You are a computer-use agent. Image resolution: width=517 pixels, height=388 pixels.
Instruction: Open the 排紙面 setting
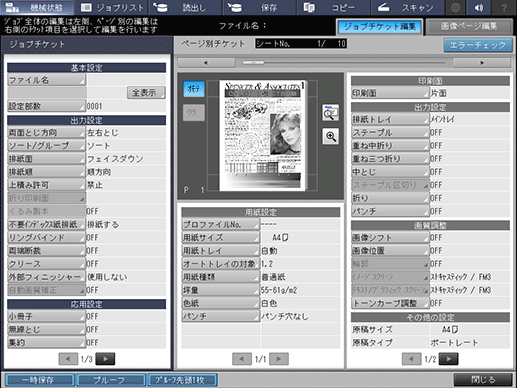[x=46, y=159]
